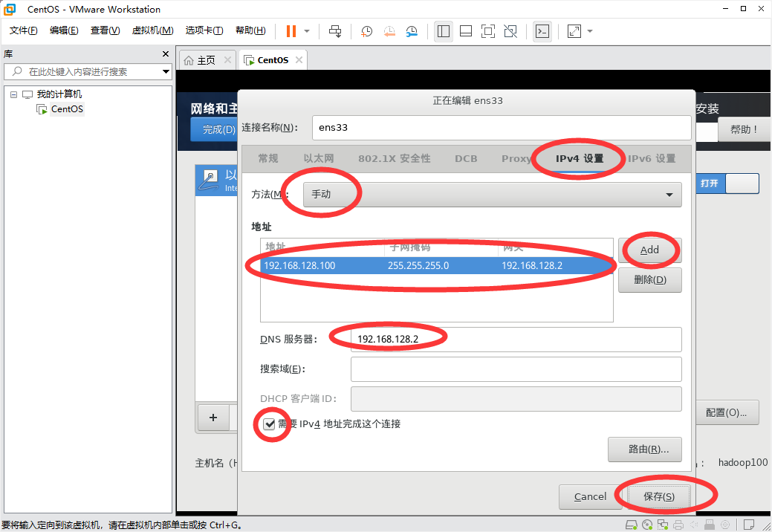Switch to the IPv6 设置 tab
Screen dimensions: 772x532
tap(652, 158)
